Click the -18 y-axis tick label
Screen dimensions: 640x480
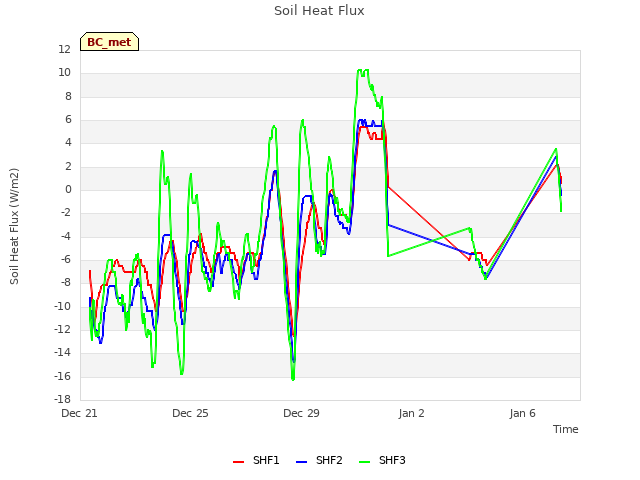pos(62,399)
